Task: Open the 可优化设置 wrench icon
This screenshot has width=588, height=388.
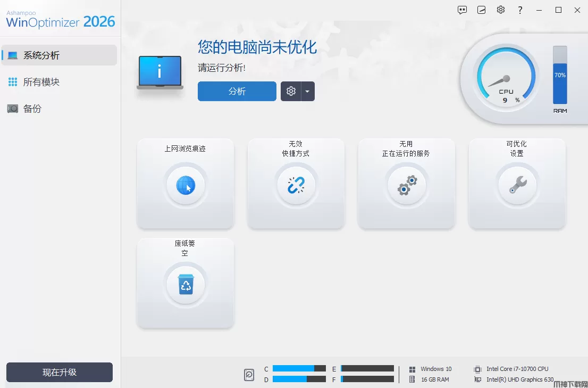Action: (517, 185)
